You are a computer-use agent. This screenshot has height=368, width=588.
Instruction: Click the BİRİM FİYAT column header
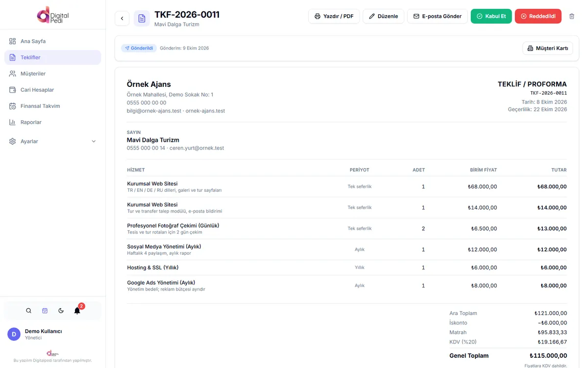click(483, 170)
